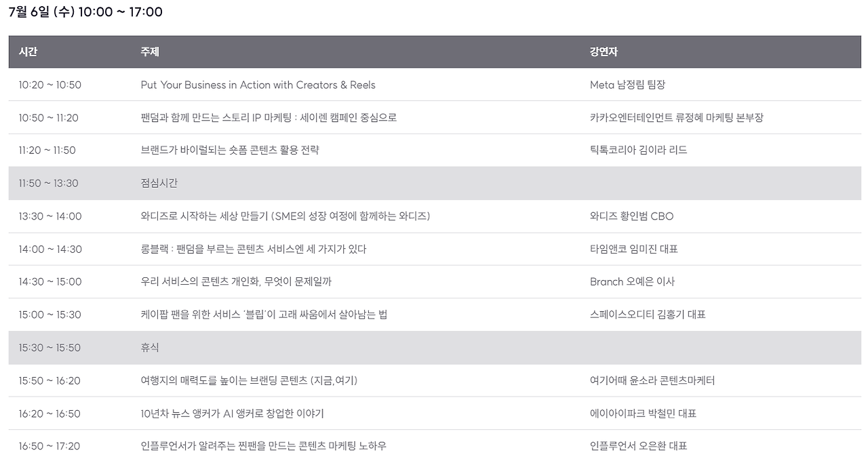Select the speaker Branch 오예은 이사
This screenshot has height=459, width=868.
pyautogui.click(x=632, y=281)
